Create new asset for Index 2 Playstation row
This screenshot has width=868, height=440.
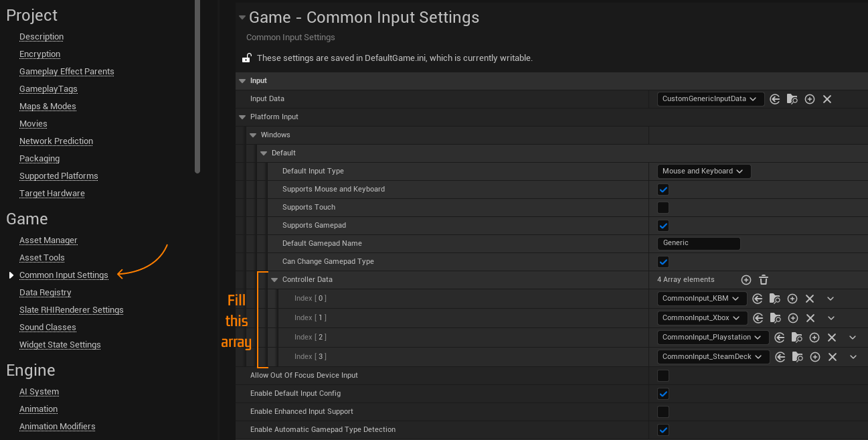click(814, 338)
